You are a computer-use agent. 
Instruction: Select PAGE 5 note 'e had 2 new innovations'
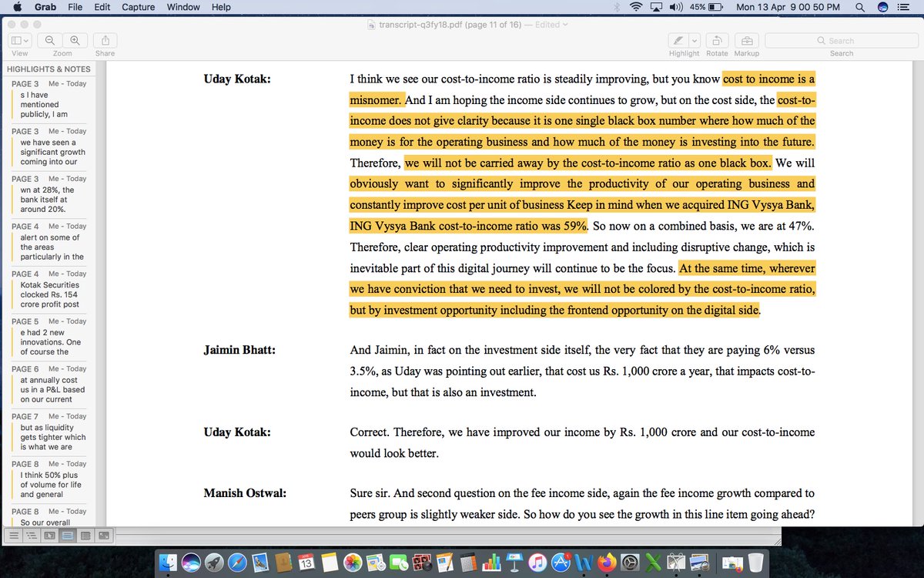coord(49,337)
